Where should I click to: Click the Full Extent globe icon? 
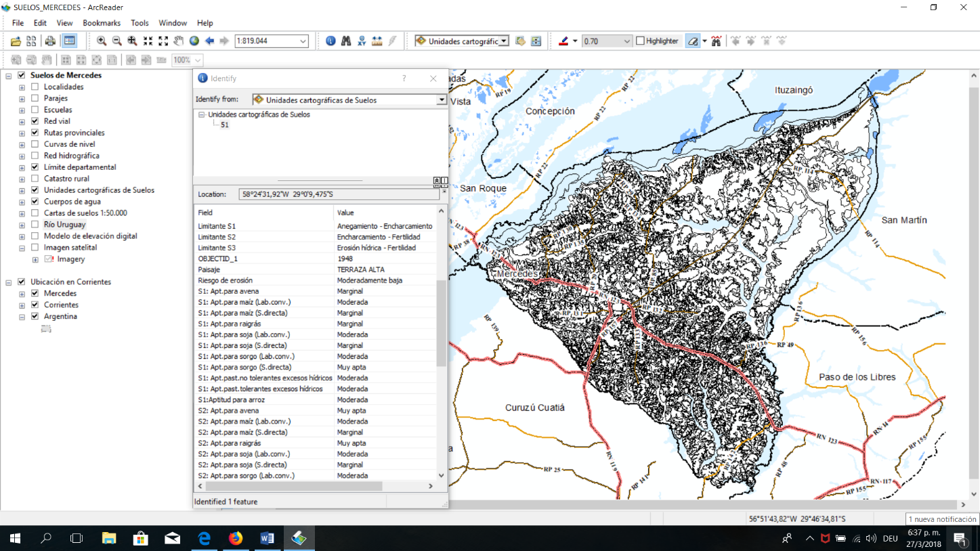(x=194, y=41)
